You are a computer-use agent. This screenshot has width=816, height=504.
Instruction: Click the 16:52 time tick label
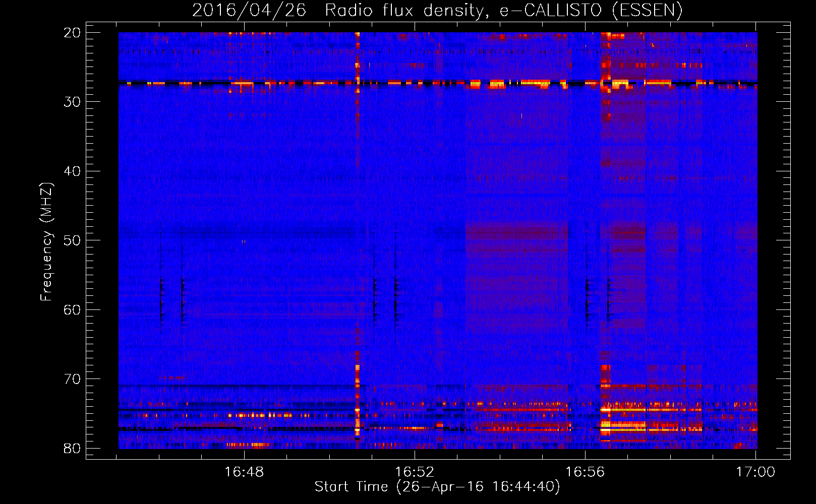(x=415, y=472)
